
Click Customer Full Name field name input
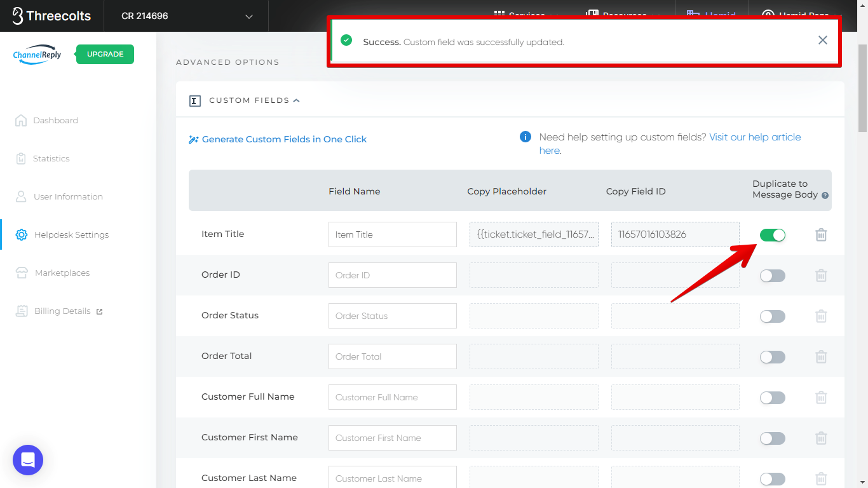pyautogui.click(x=393, y=397)
